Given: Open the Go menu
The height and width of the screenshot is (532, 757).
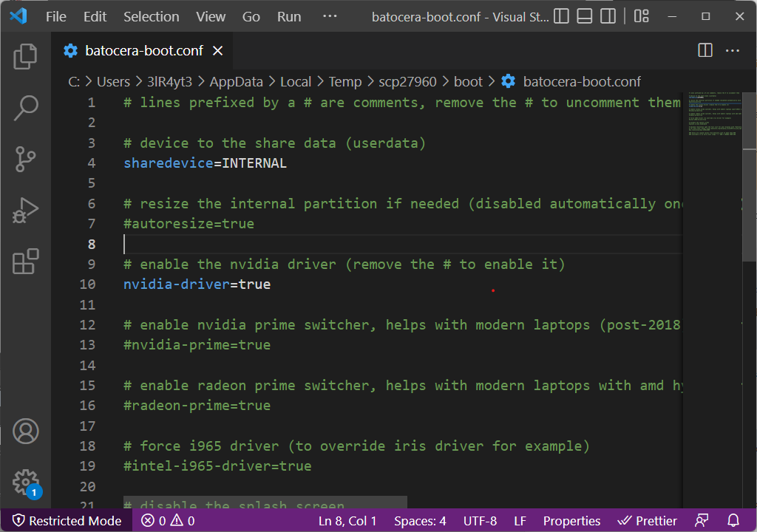Looking at the screenshot, I should coord(251,16).
